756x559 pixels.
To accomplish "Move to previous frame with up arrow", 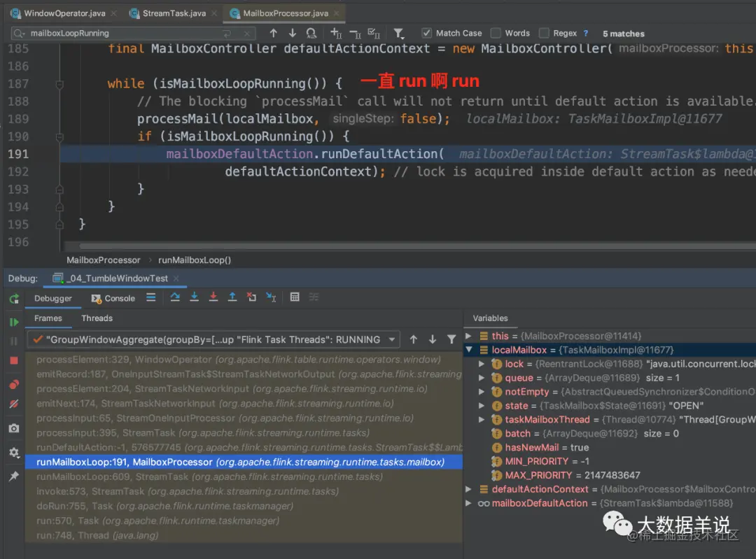I will (413, 339).
